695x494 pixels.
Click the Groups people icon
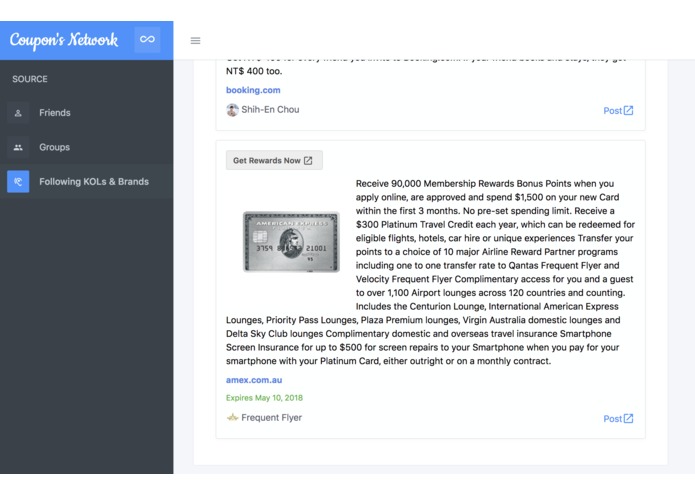point(18,148)
